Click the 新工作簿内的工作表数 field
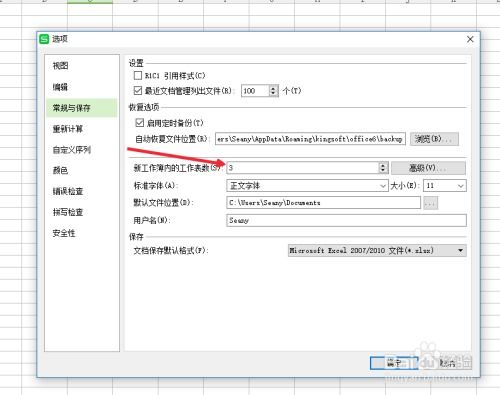 (x=303, y=168)
